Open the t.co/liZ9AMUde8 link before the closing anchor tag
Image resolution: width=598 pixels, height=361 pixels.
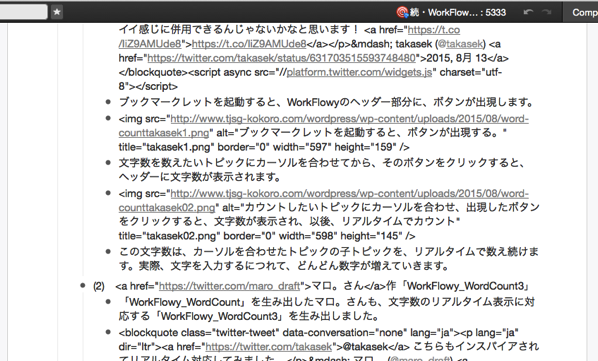[249, 44]
